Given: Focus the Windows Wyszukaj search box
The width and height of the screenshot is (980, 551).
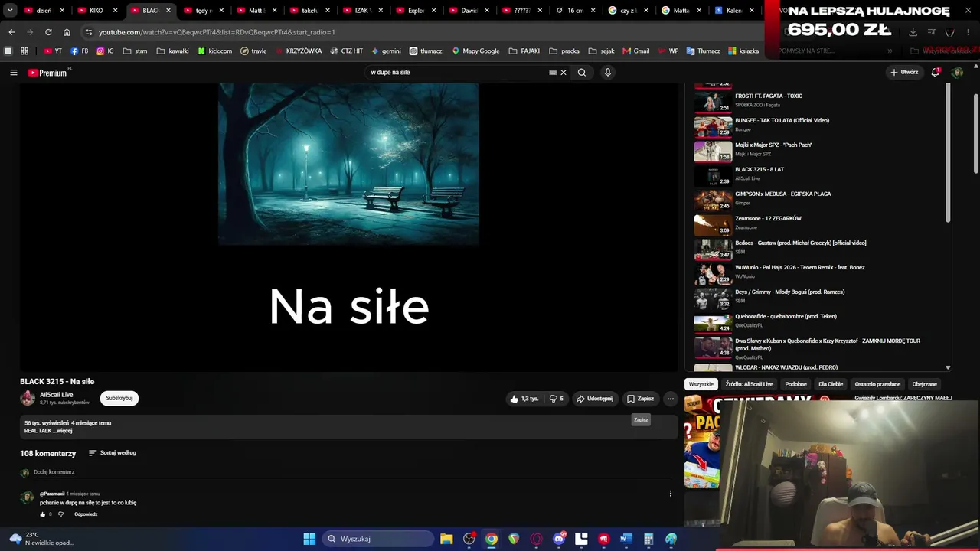Looking at the screenshot, I should coord(378,539).
